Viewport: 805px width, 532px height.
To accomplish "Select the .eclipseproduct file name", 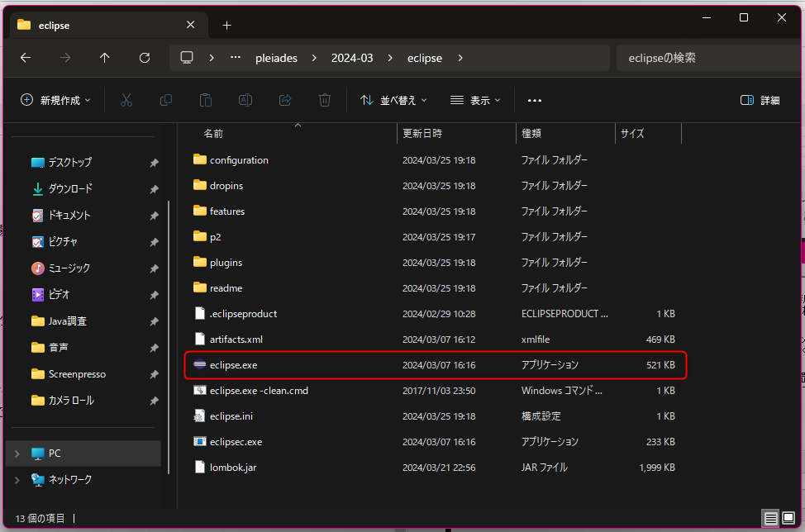I will tap(243, 314).
